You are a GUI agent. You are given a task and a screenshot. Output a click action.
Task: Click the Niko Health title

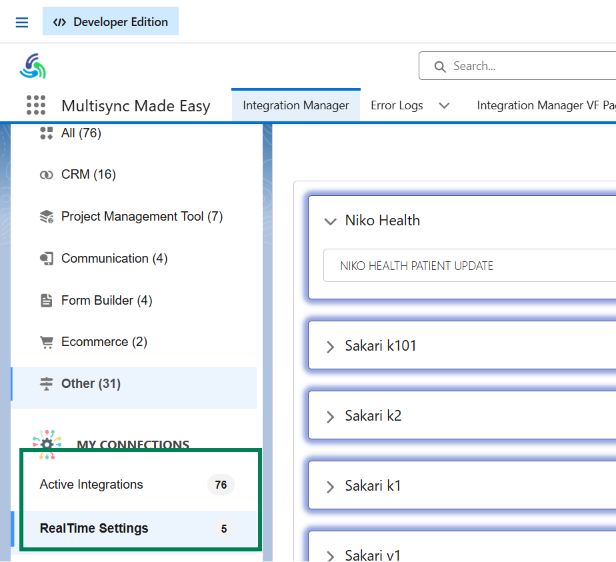coord(382,220)
